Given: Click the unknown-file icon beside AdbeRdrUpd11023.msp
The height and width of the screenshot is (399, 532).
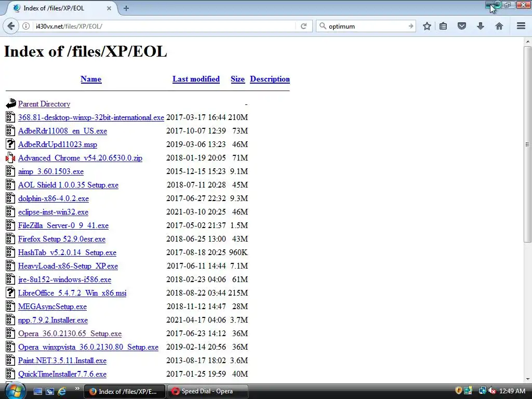Looking at the screenshot, I should (10, 144).
